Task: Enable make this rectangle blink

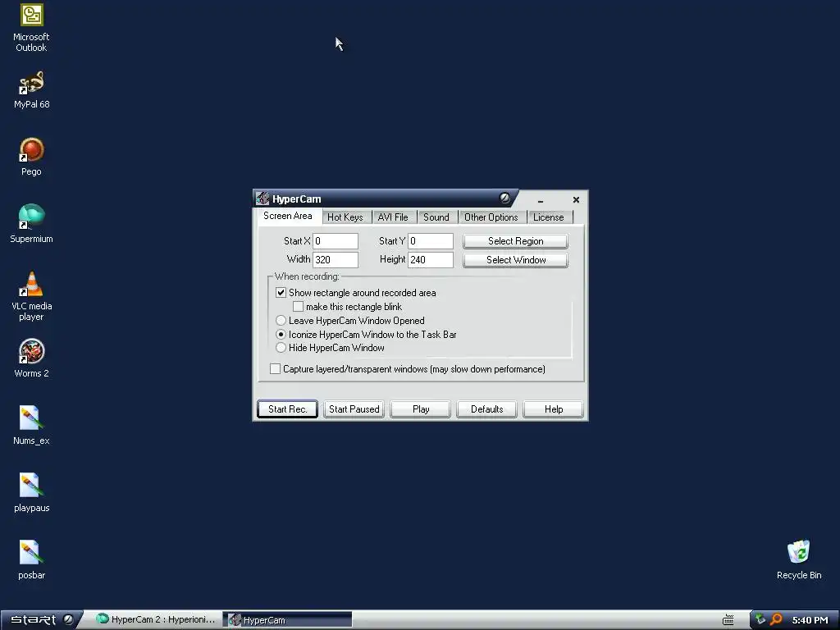Action: pyautogui.click(x=298, y=307)
